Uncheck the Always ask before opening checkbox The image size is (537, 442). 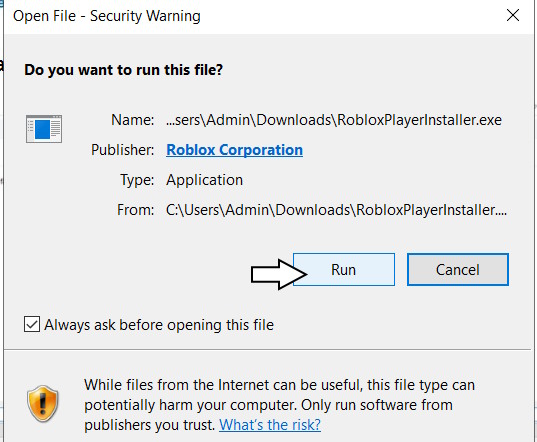click(x=32, y=324)
